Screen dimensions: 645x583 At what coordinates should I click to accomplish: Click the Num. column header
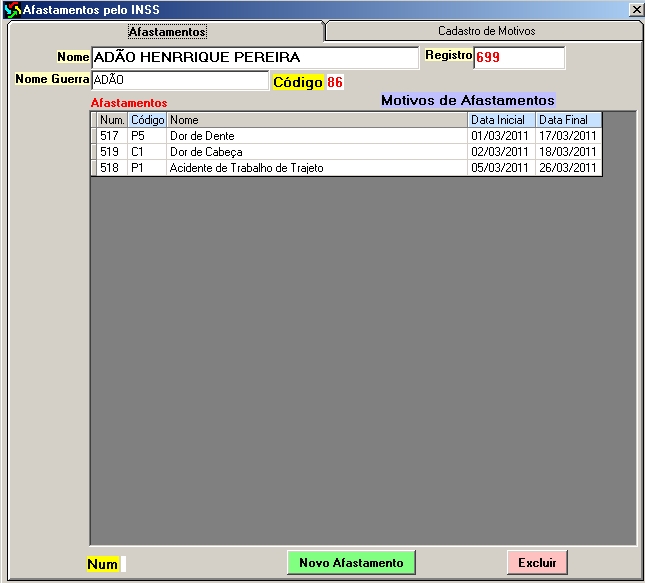tap(112, 120)
